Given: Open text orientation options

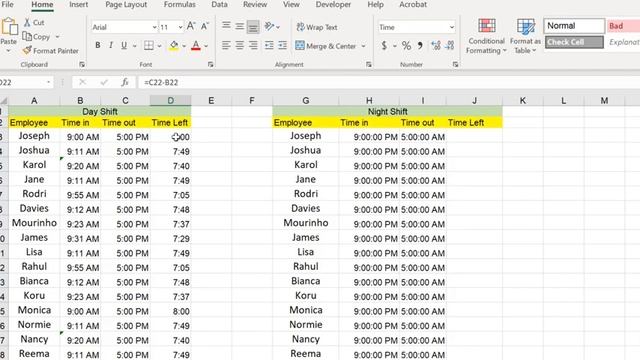Looking at the screenshot, I should [x=272, y=27].
